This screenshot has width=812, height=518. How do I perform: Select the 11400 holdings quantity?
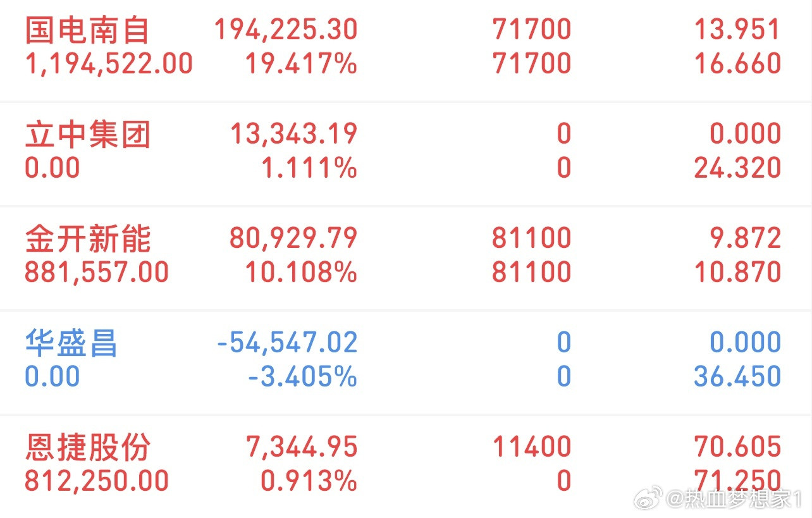(x=531, y=448)
